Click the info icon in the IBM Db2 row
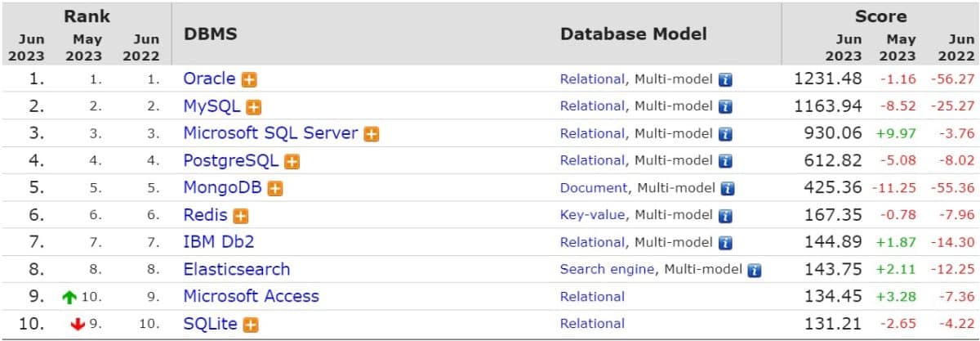Screen dimensions: 980x341 coord(725,243)
